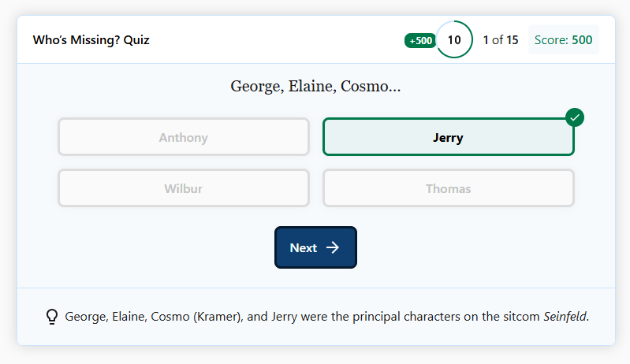Select the Anthony answer option

coord(183,137)
